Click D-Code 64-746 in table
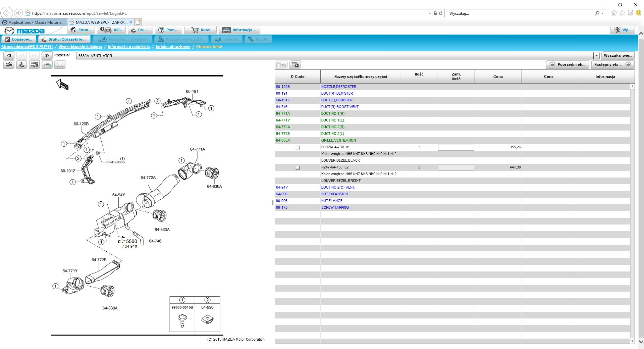This screenshot has height=349, width=644. pyautogui.click(x=281, y=107)
